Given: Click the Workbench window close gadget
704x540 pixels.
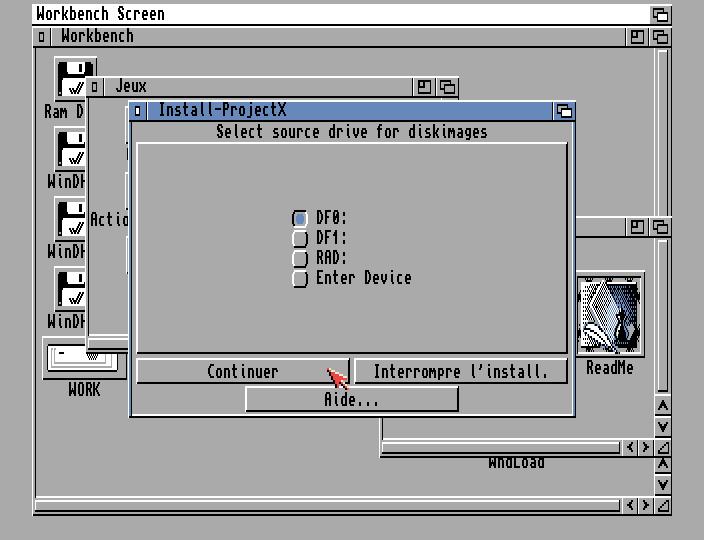Looking at the screenshot, I should point(41,37).
